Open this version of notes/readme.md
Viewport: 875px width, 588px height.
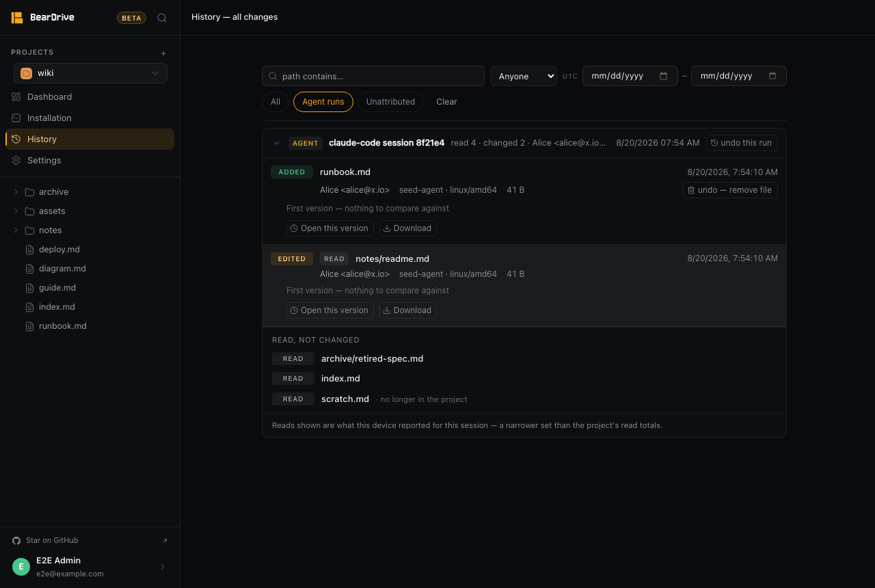coord(330,310)
